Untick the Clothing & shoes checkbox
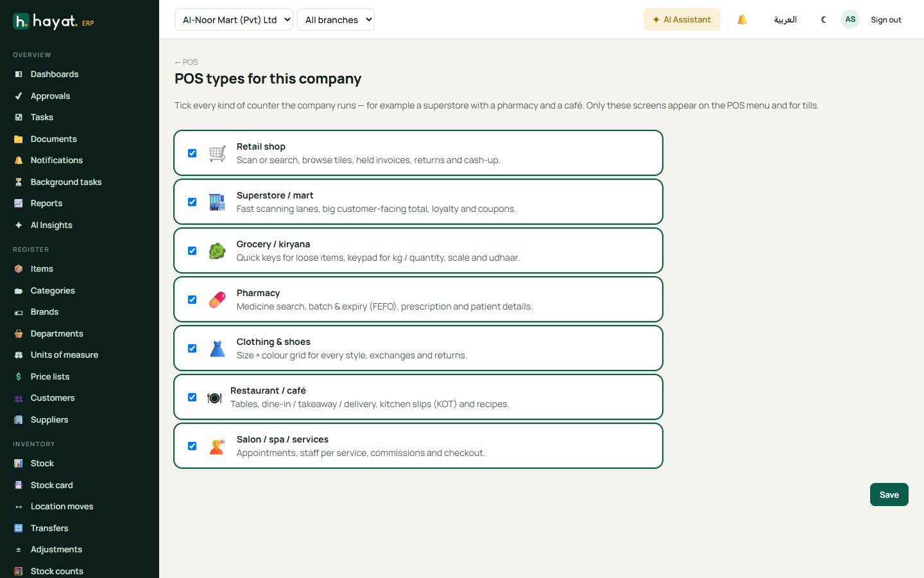924x578 pixels. tap(192, 348)
